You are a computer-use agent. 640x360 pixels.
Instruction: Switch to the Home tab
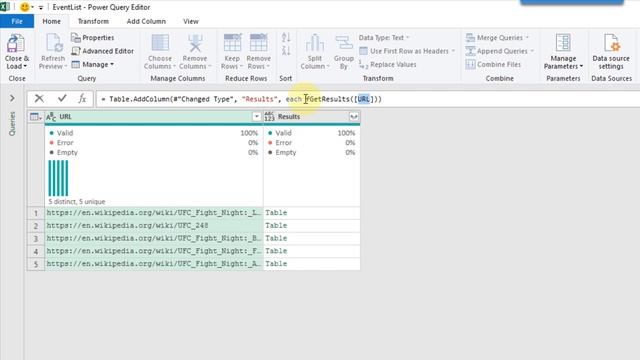click(51, 21)
